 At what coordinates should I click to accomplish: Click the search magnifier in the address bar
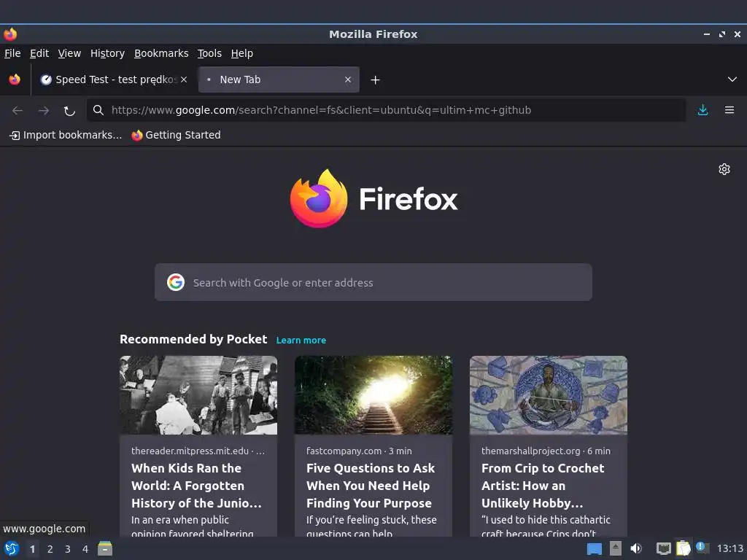pos(98,110)
